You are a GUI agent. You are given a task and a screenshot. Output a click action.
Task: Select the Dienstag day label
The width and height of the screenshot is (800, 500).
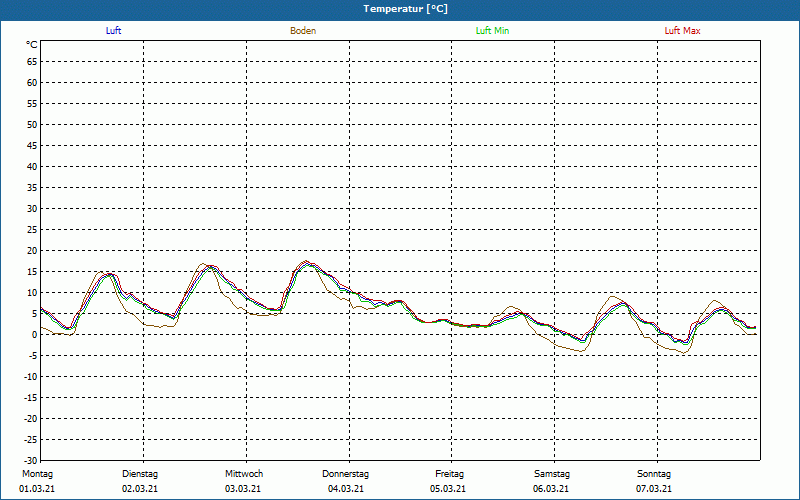140,474
